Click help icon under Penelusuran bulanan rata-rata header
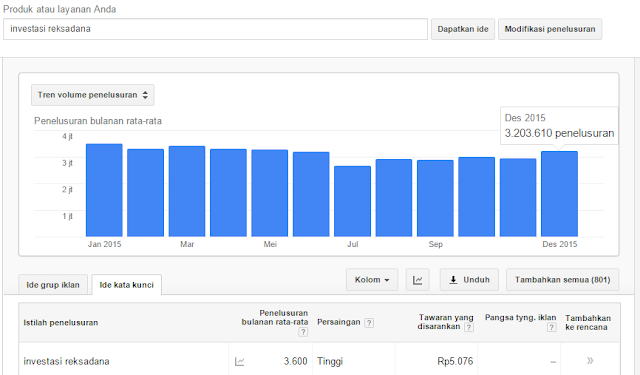Viewport: 640px width, 375px height. click(303, 332)
